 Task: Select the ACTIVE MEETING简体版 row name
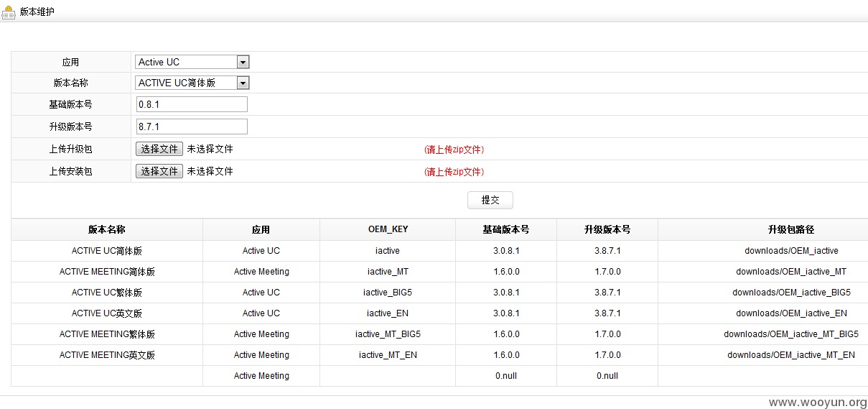[107, 272]
